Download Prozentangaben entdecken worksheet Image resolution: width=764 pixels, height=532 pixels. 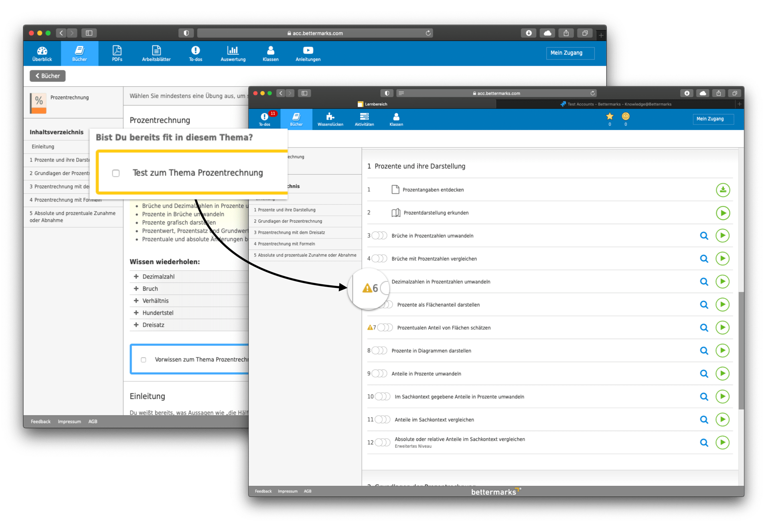(x=722, y=190)
